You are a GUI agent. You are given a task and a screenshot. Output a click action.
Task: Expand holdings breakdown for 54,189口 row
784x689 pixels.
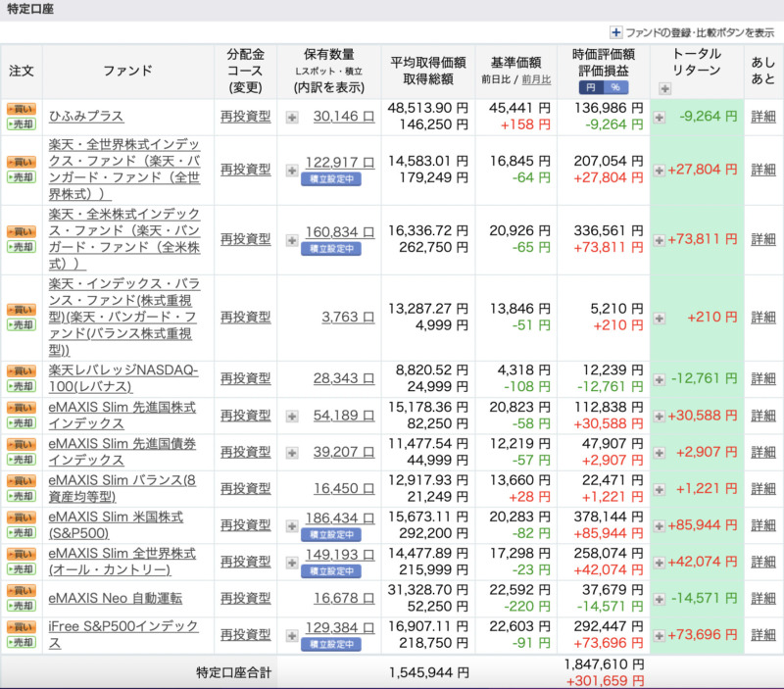(292, 416)
